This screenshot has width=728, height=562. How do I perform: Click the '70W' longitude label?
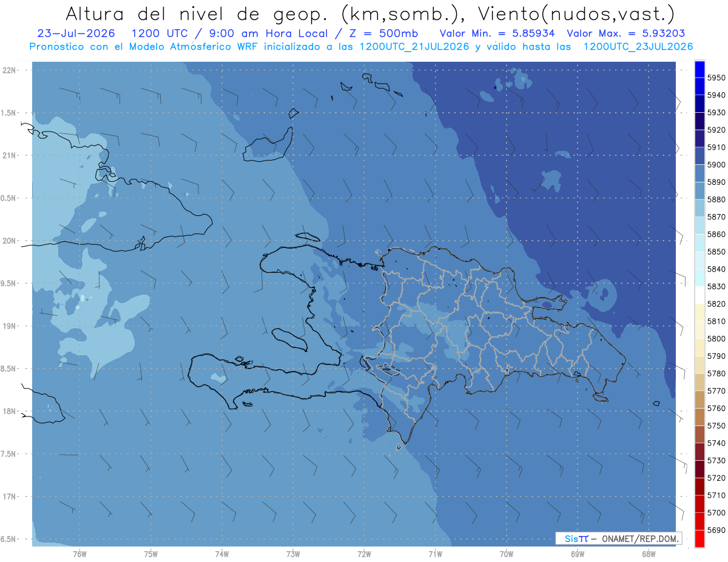tap(507, 554)
